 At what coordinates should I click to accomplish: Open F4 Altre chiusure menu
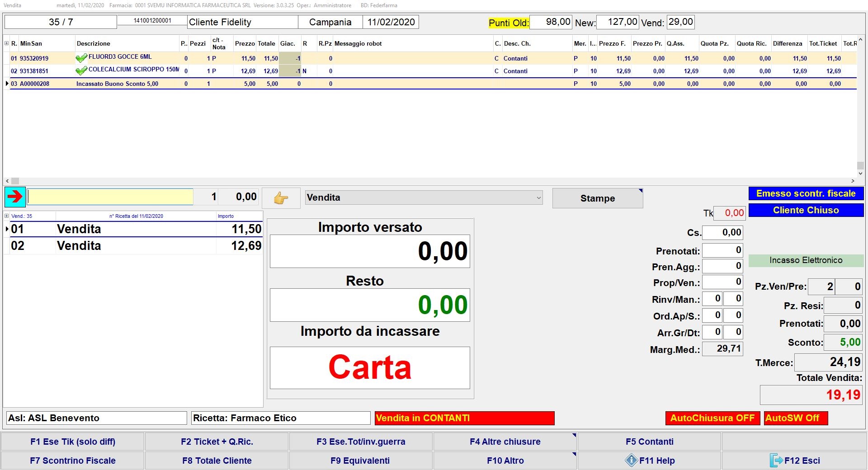tap(505, 442)
